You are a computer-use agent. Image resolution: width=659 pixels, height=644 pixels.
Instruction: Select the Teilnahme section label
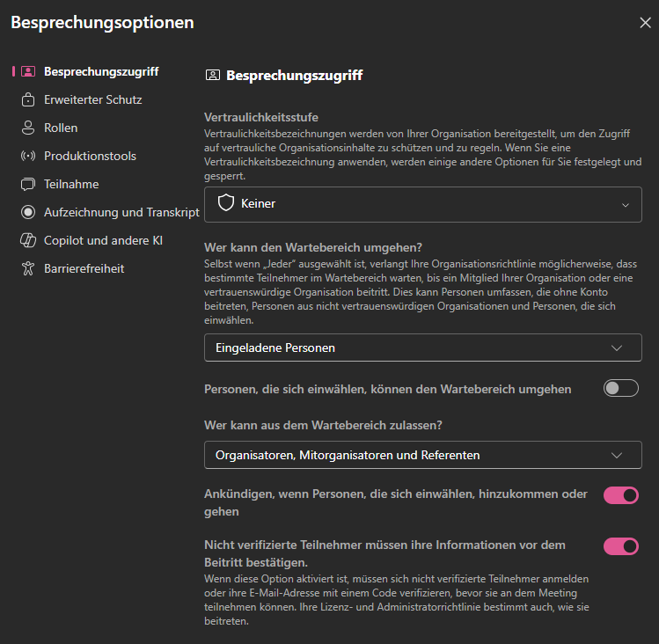point(71,184)
